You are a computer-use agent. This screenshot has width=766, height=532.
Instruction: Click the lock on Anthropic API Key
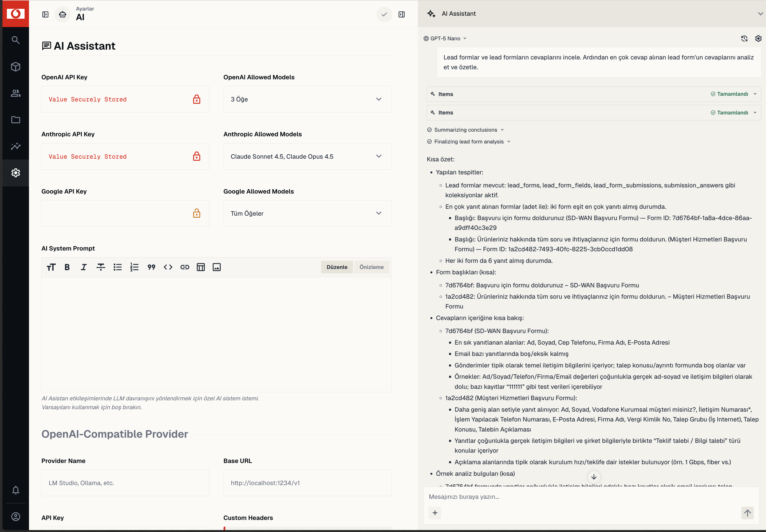[x=197, y=156]
